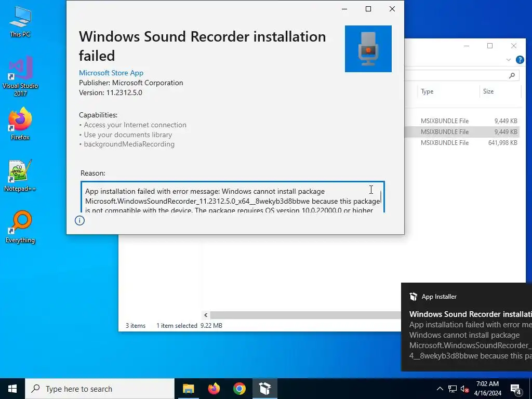Screen dimensions: 532x399
Task: Click the taskbar search box
Action: [100, 389]
